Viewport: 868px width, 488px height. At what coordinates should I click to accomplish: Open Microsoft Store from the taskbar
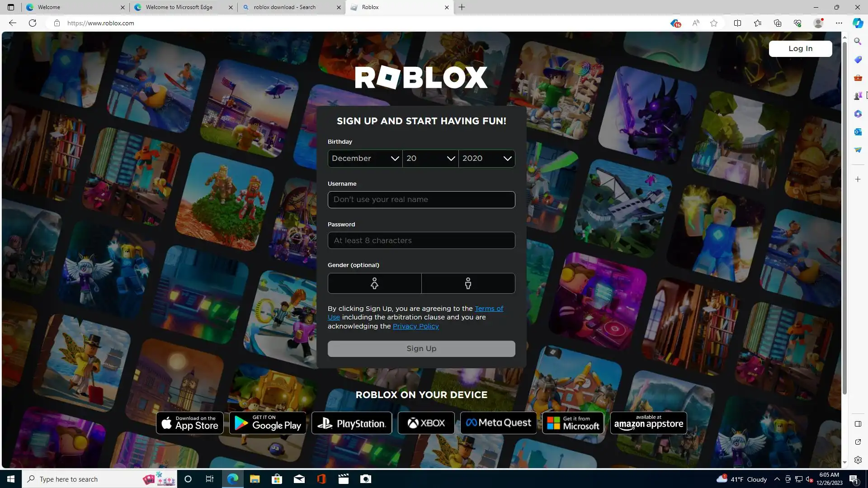[277, 479]
